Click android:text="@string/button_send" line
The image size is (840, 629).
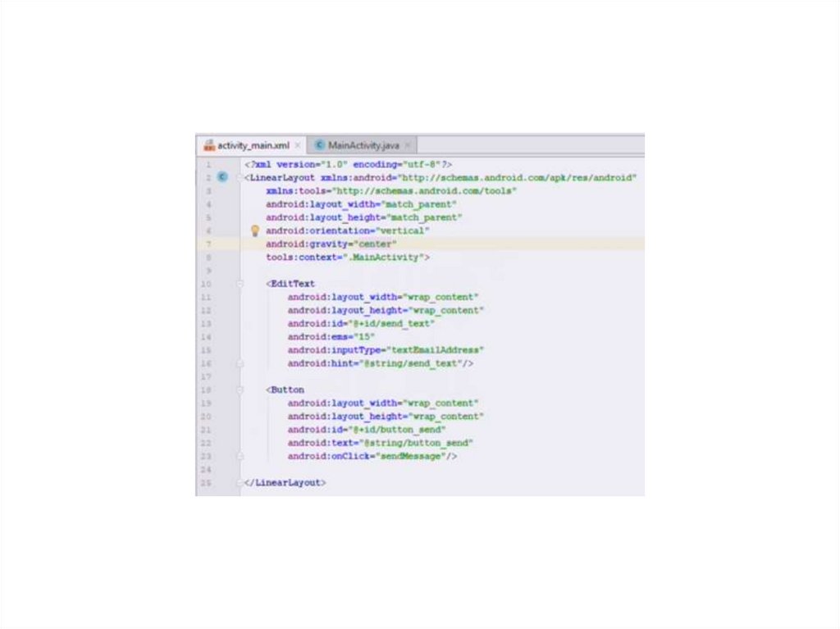tap(381, 443)
